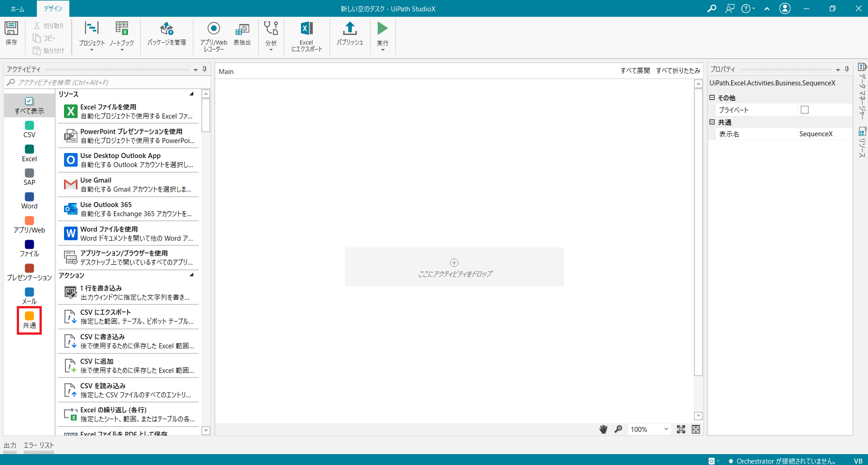Click Excel にエクスポート icon

(x=307, y=28)
